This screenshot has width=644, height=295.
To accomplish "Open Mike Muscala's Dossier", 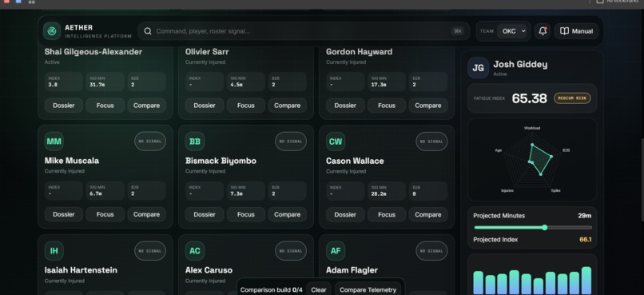I will click(64, 214).
